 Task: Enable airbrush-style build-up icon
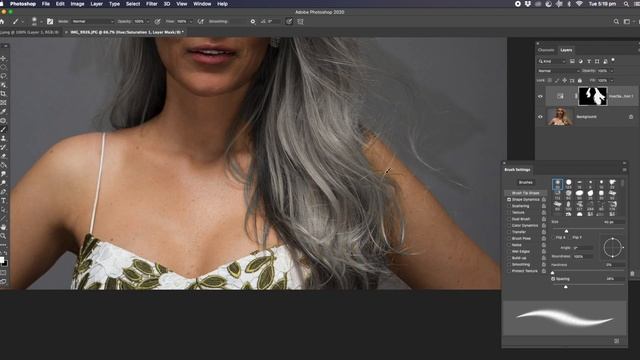[x=200, y=21]
